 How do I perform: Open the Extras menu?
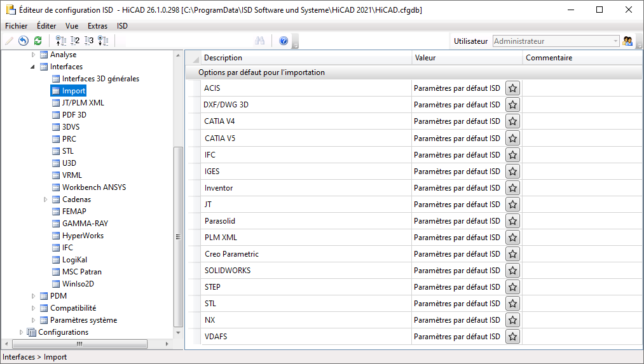[x=97, y=26]
